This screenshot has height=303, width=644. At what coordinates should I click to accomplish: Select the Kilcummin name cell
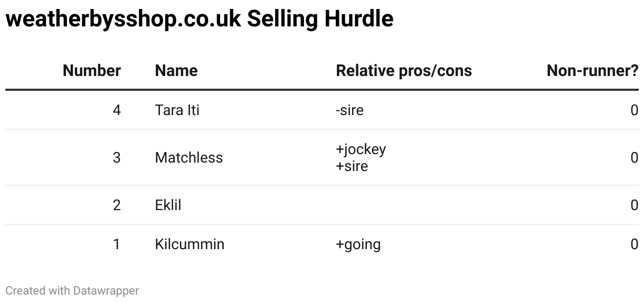coord(190,244)
